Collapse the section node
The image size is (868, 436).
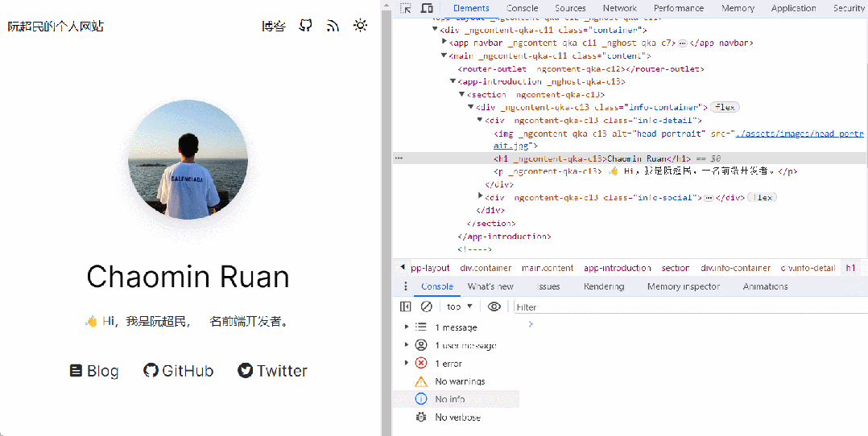(461, 94)
